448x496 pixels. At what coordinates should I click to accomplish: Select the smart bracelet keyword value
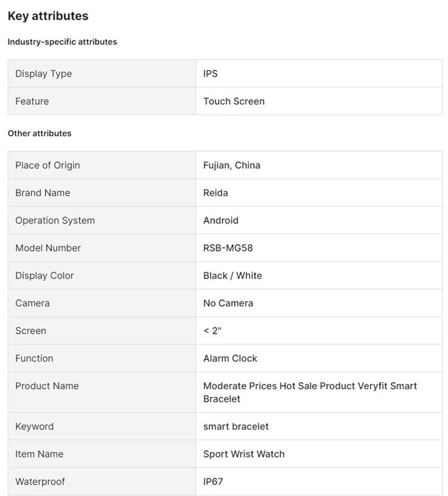pos(236,426)
